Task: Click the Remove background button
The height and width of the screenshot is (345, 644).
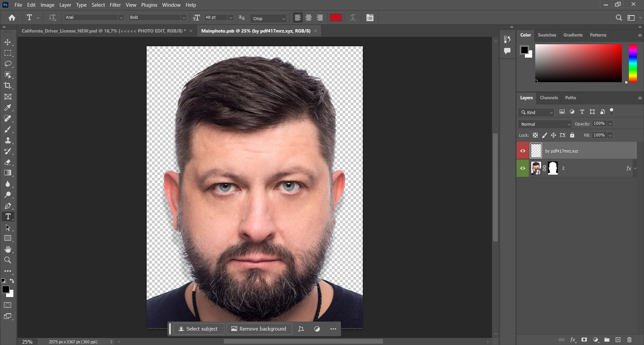Action: (259, 329)
